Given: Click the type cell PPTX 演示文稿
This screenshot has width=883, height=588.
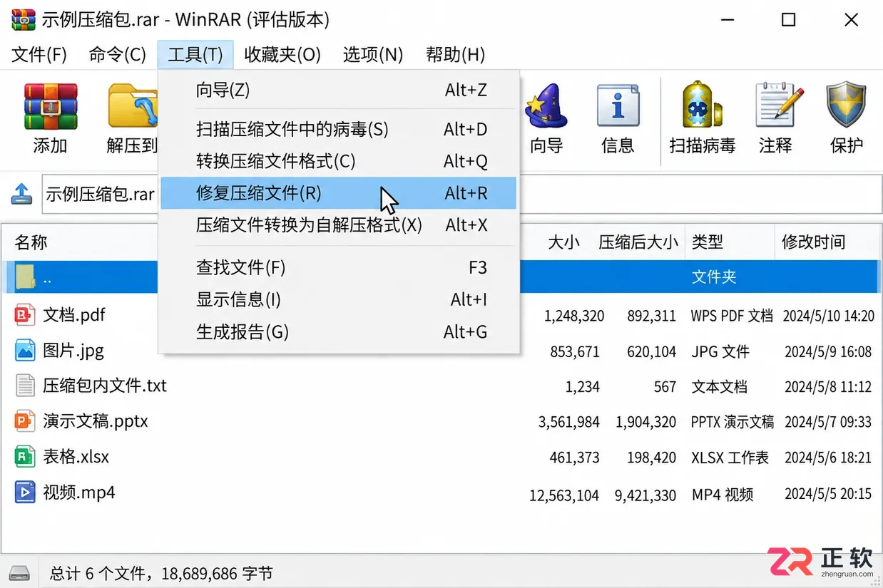Looking at the screenshot, I should [732, 422].
